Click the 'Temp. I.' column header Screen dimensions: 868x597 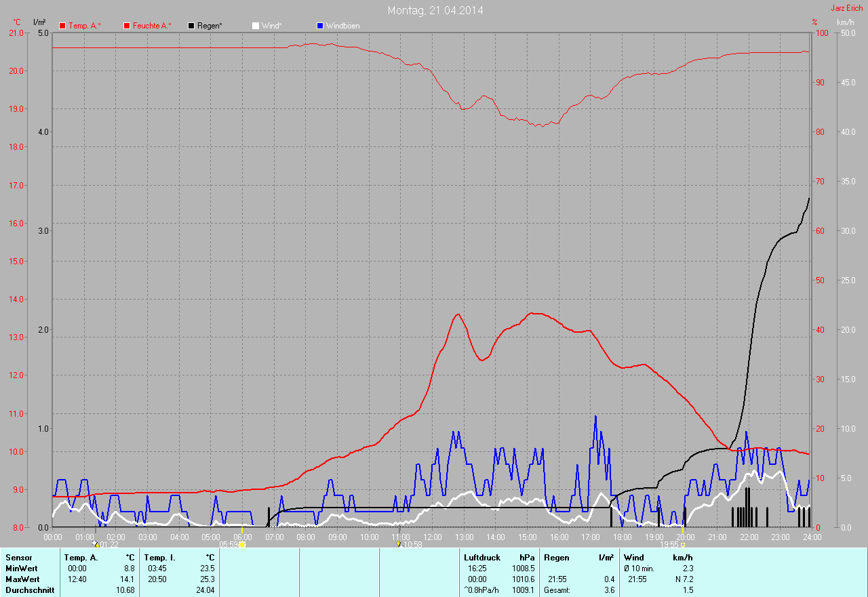click(x=159, y=558)
